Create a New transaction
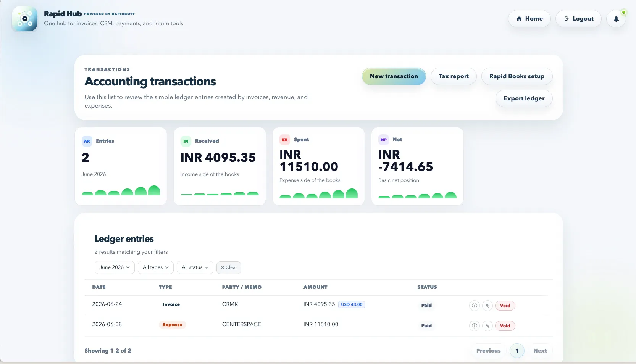 point(394,76)
